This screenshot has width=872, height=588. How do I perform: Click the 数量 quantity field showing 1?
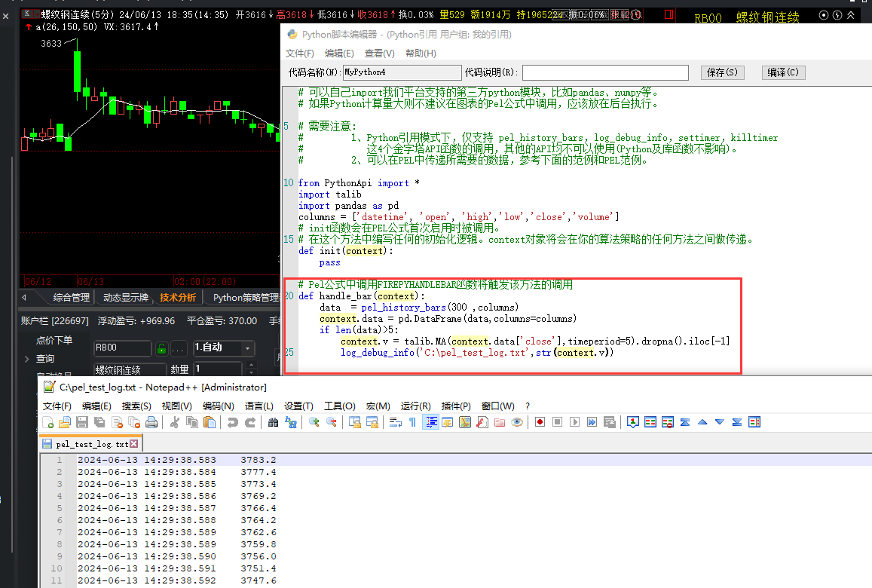point(218,369)
